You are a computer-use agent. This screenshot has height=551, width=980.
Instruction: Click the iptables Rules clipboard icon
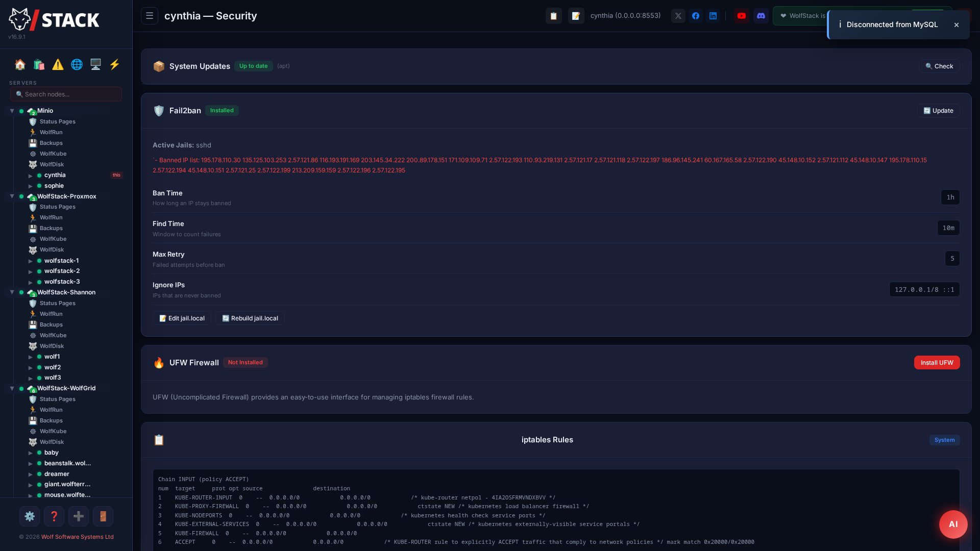click(x=159, y=440)
